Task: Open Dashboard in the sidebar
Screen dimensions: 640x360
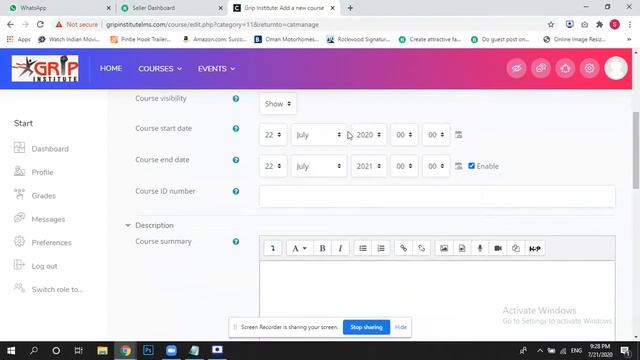Action: [x=41, y=149]
